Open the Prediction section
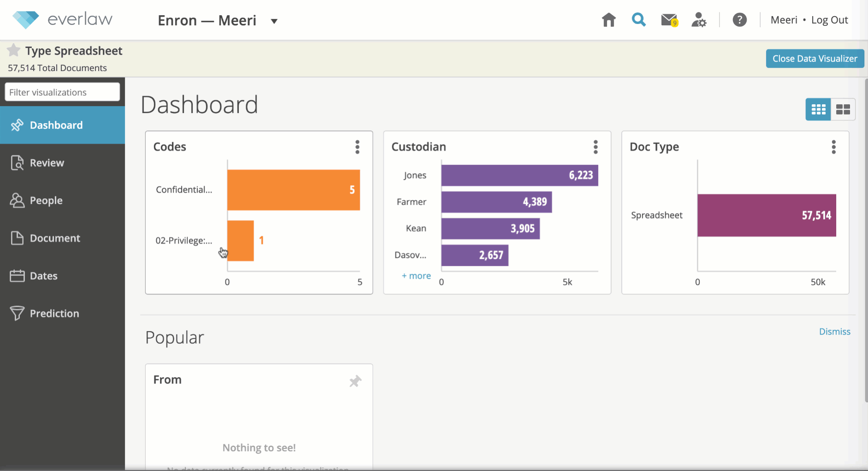This screenshot has height=471, width=868. pyautogui.click(x=54, y=313)
